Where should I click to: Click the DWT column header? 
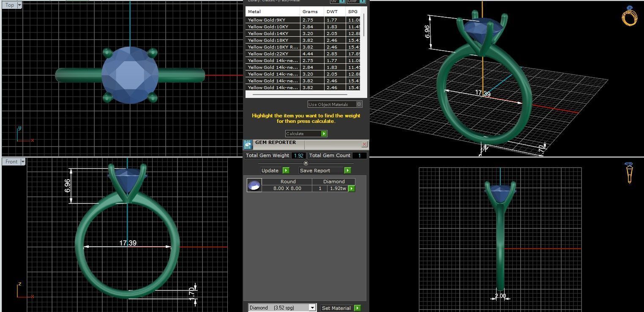pos(335,12)
